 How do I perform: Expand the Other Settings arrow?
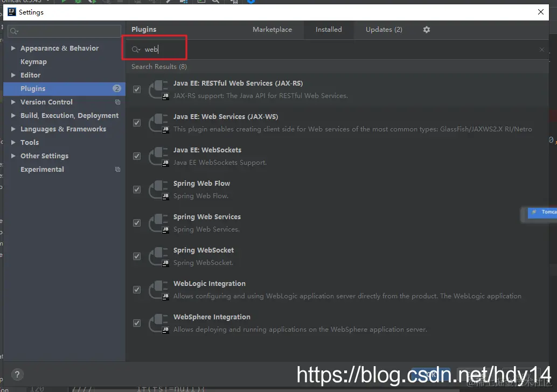(13, 156)
